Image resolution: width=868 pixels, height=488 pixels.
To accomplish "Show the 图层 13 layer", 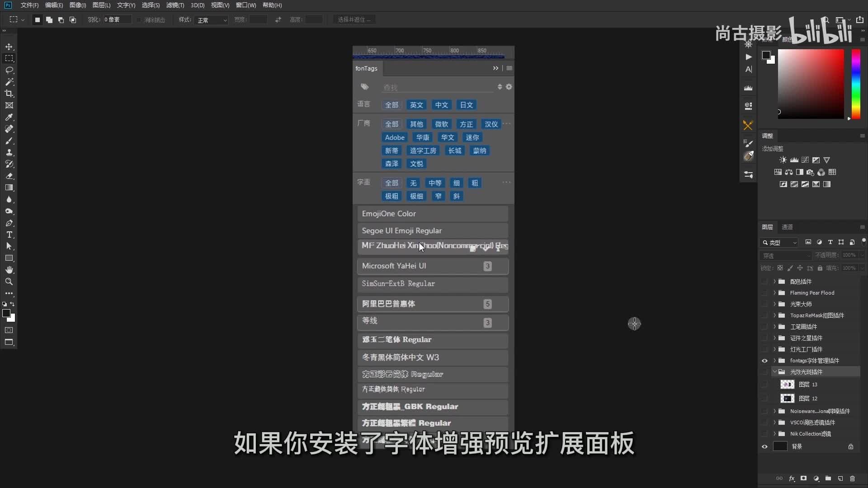I will [764, 385].
